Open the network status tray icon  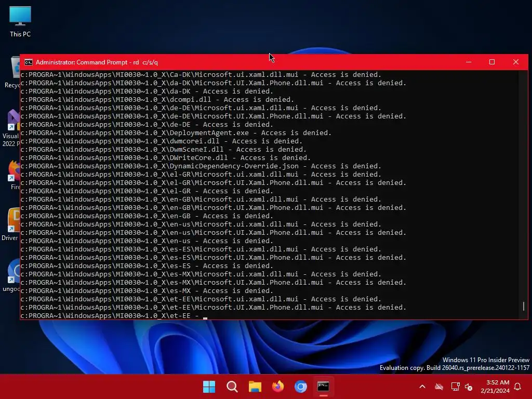click(x=455, y=387)
